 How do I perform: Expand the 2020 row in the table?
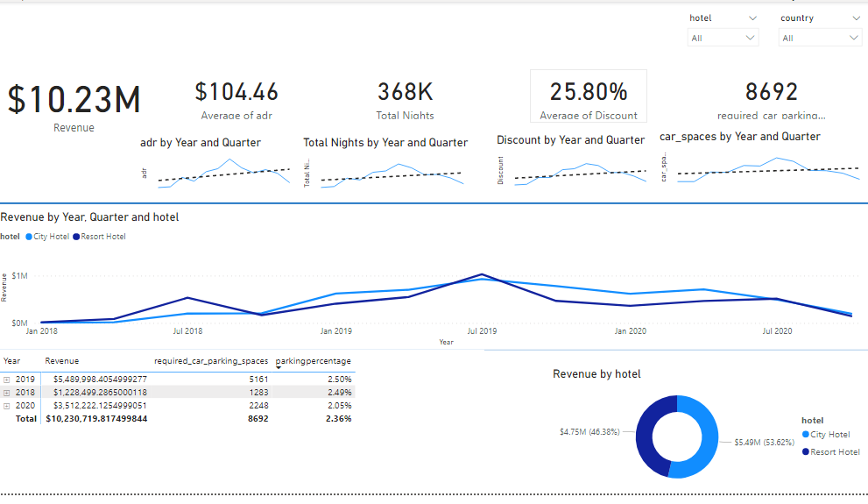click(x=7, y=406)
